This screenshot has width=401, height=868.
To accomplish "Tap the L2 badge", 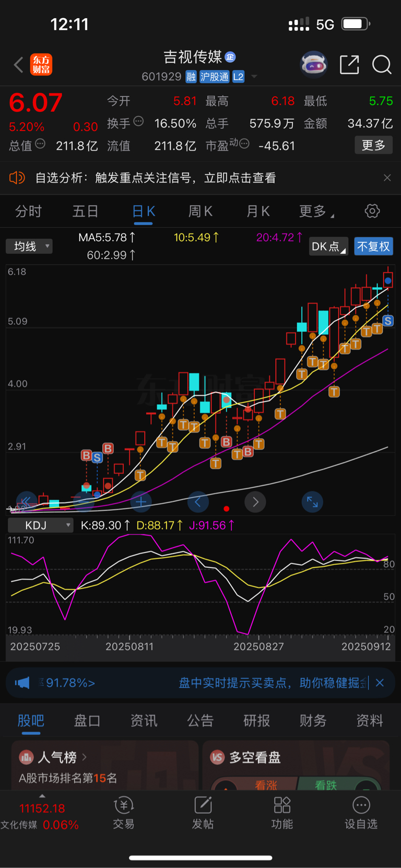I will 238,77.
